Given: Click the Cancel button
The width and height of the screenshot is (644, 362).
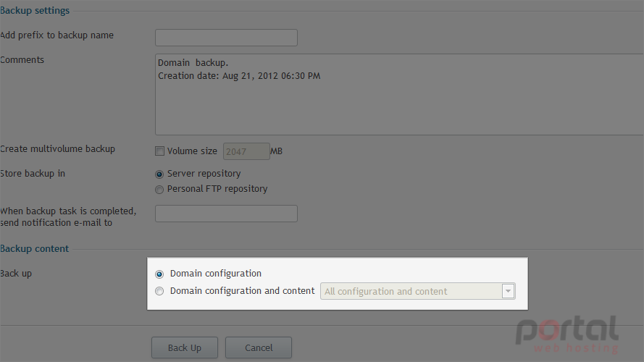Looking at the screenshot, I should click(259, 348).
